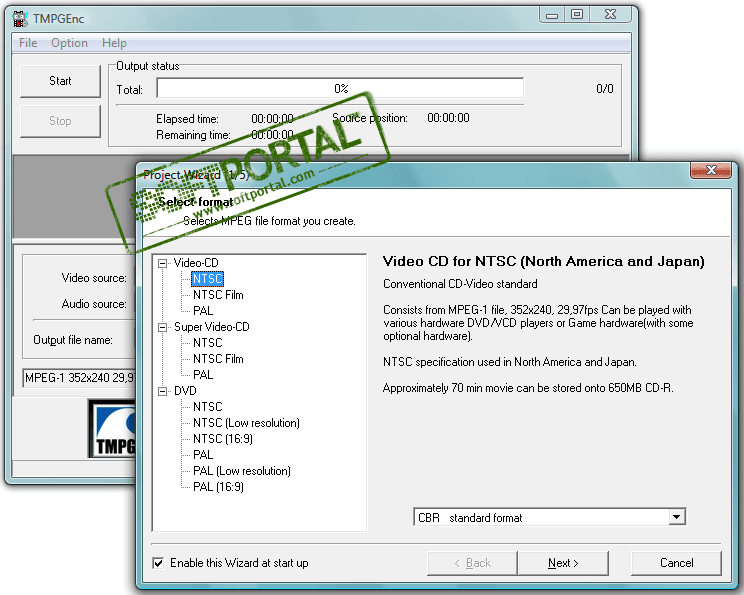Screen dimensions: 744x595
Task: Cancel the Project Wizard
Action: [677, 563]
